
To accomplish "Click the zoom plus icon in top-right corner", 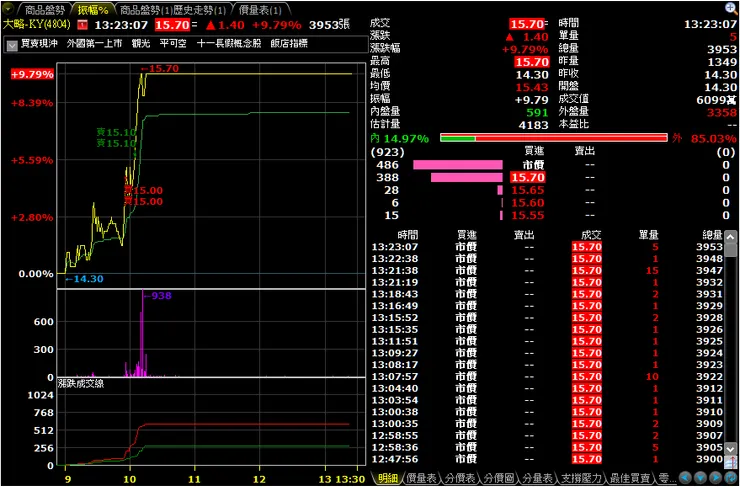I will click(x=731, y=8).
